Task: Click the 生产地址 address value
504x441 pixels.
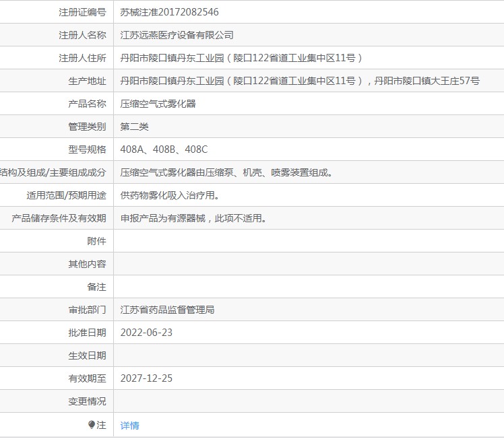Action: (300, 81)
